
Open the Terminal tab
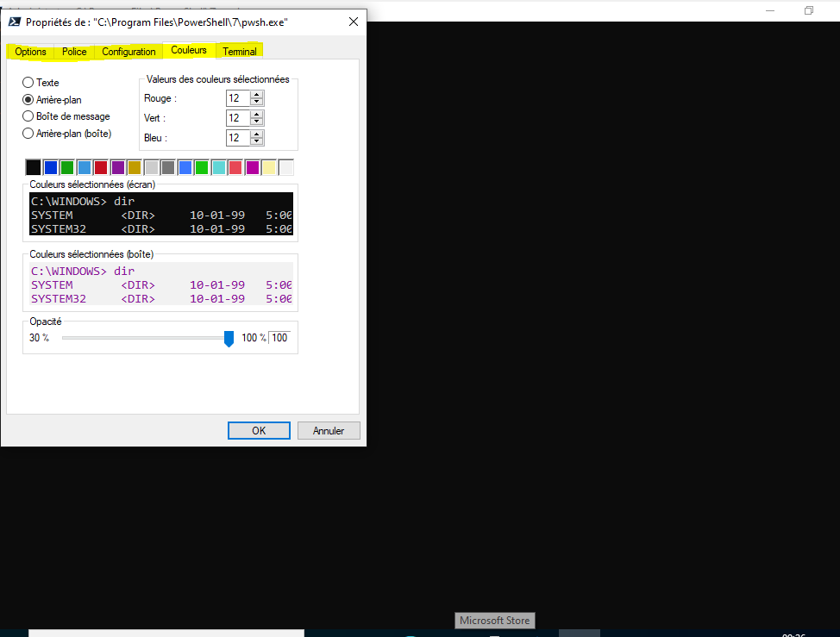coord(240,52)
